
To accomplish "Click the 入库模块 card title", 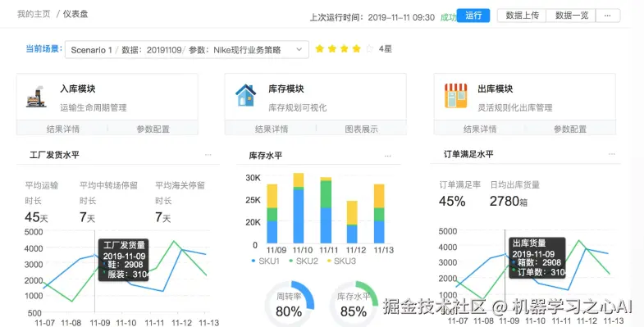I will pos(78,89).
